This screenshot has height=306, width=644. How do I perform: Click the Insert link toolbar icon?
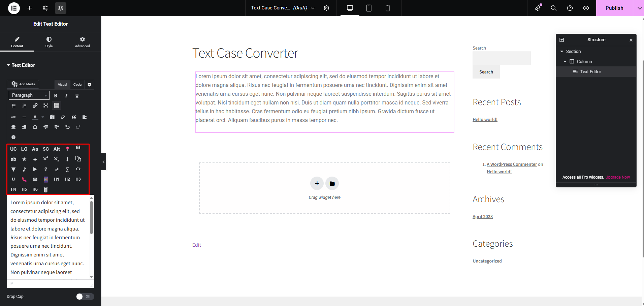click(x=35, y=105)
